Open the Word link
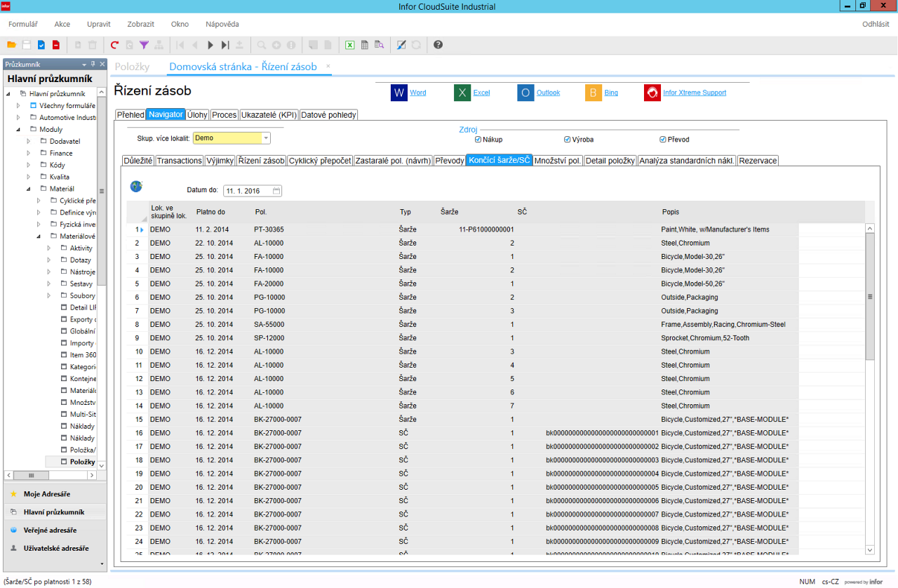The image size is (898, 588). (x=418, y=93)
